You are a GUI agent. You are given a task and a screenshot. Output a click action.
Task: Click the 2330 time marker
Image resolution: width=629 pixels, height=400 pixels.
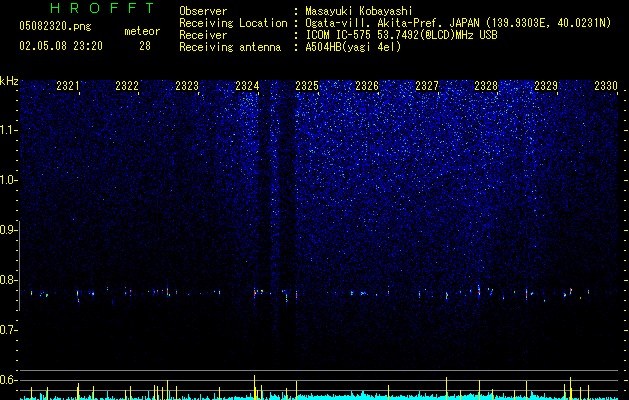pos(606,86)
